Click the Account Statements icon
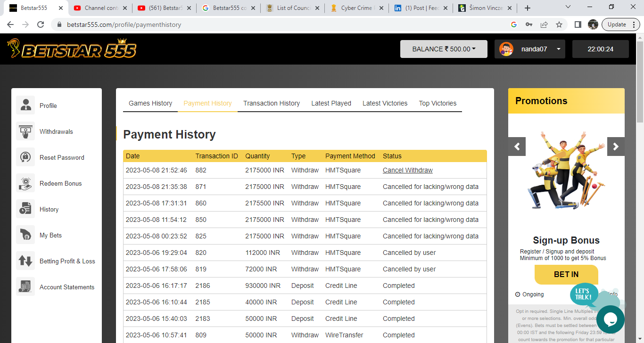Viewport: 644px width, 343px height. (25, 286)
